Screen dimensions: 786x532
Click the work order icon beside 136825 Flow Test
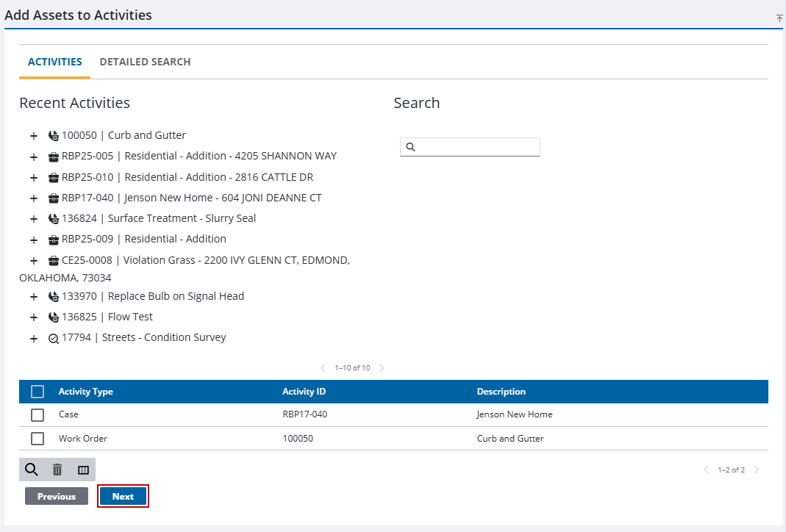pos(53,317)
